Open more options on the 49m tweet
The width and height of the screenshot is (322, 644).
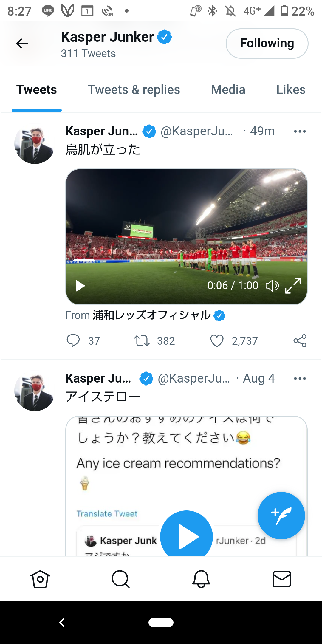[x=300, y=131]
